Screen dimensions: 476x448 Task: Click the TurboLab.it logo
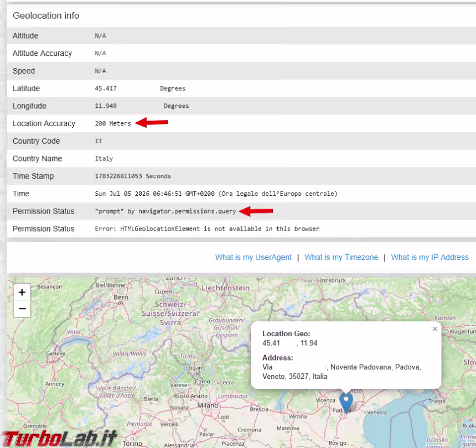(59, 439)
